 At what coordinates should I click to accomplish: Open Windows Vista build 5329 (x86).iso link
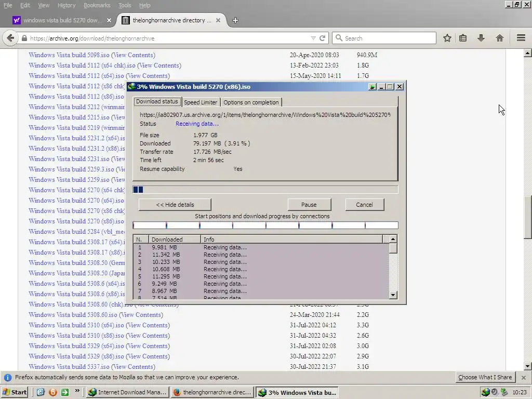(x=76, y=356)
